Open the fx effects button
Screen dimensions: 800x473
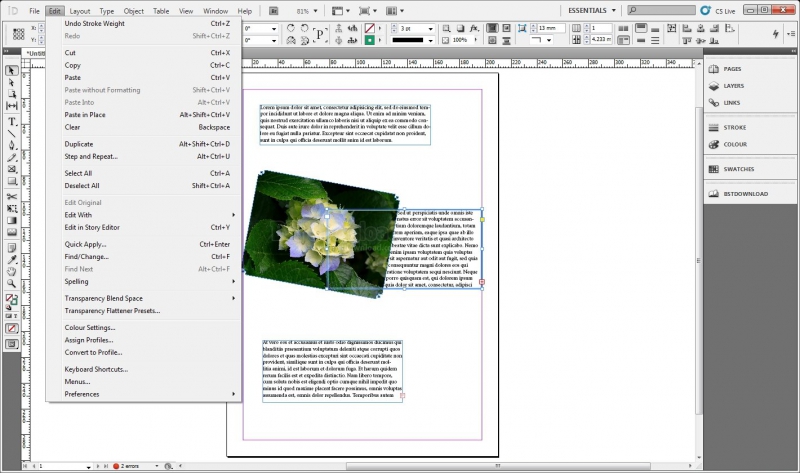[x=474, y=29]
